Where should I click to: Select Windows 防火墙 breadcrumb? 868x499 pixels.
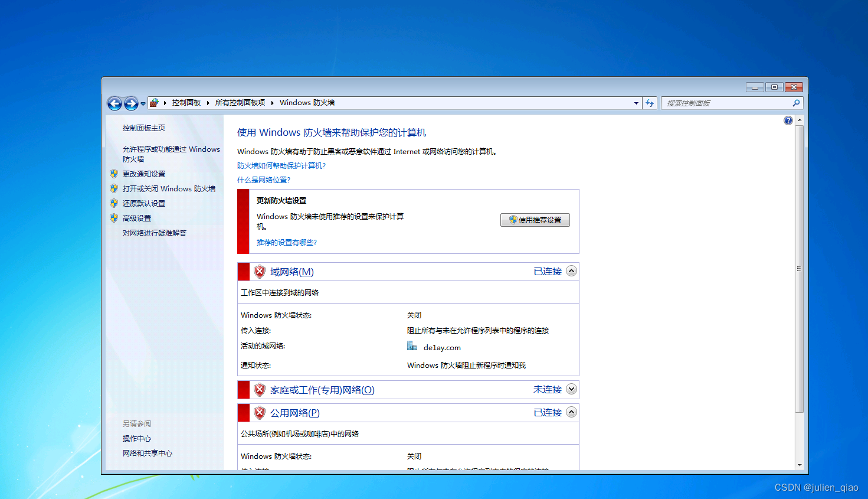307,103
